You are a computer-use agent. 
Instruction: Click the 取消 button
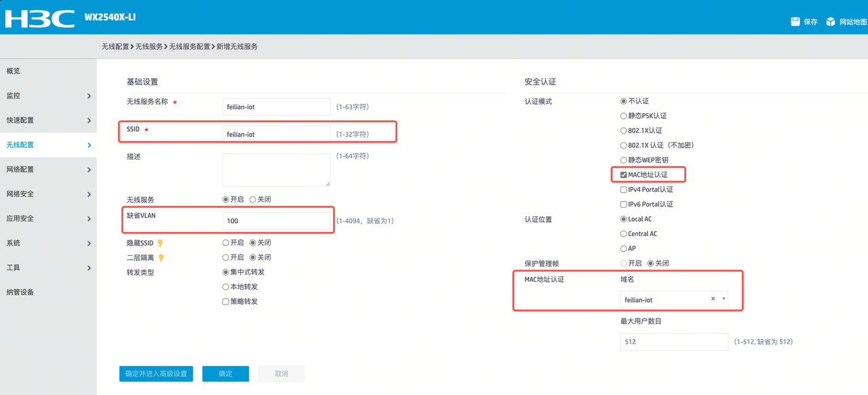pyautogui.click(x=281, y=374)
